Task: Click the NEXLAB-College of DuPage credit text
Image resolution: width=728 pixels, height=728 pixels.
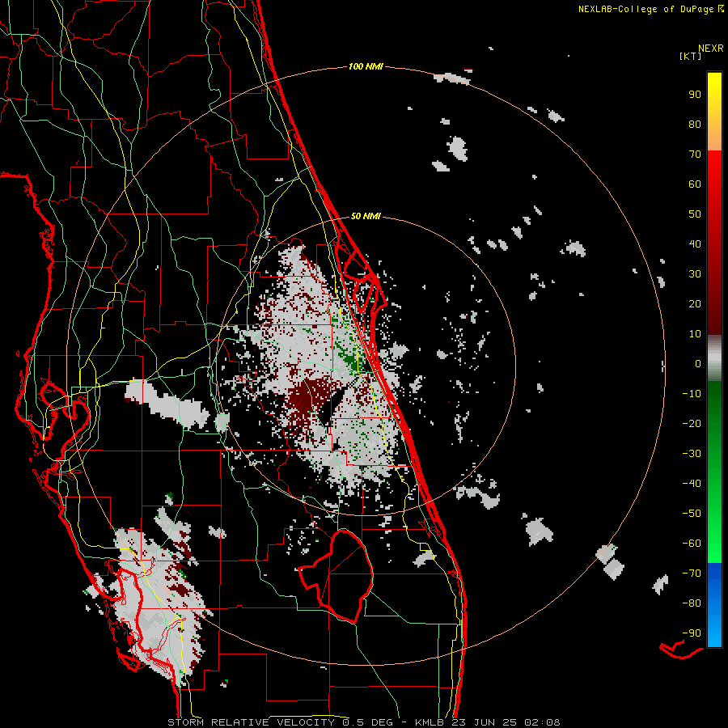Action: 645,9
